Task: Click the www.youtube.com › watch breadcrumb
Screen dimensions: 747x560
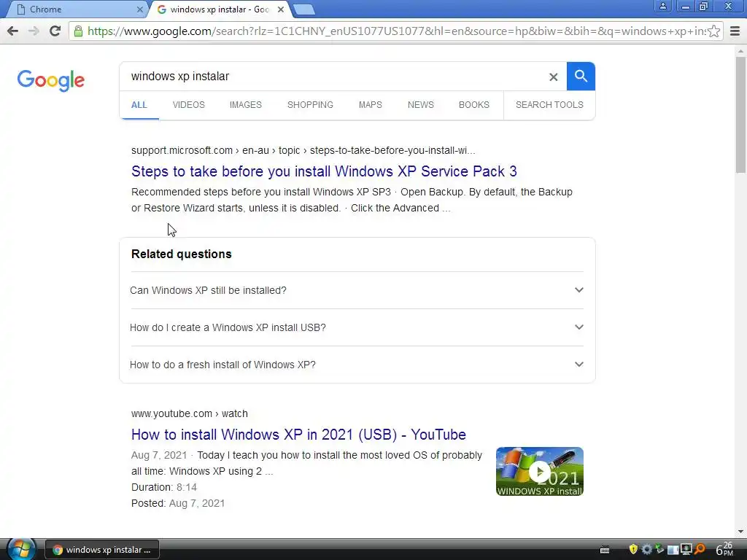Action: tap(190, 413)
